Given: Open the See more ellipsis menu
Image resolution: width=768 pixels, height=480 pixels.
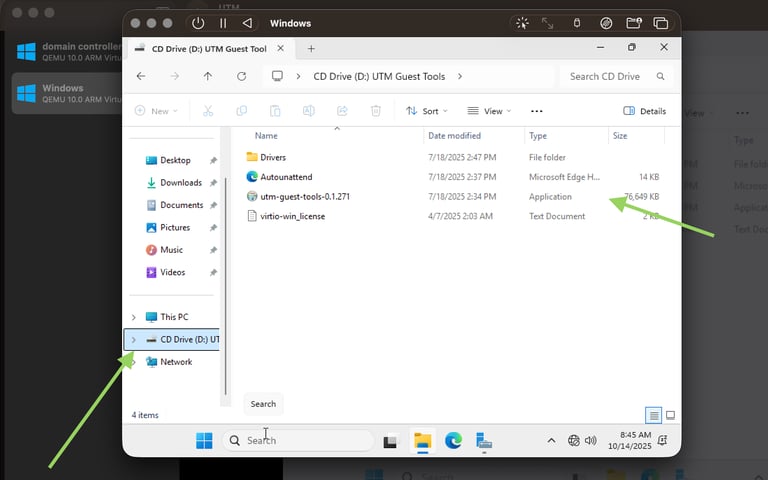Looking at the screenshot, I should pyautogui.click(x=537, y=111).
